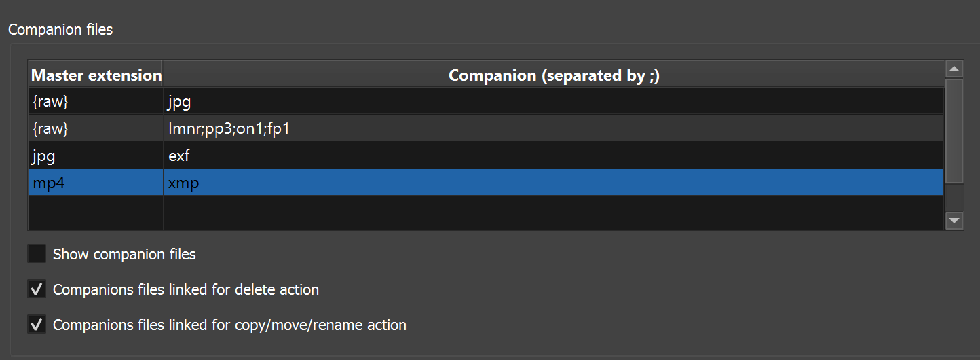The width and height of the screenshot is (980, 360).
Task: Click the lmnr;pp3;on1;fp1 companion cell
Action: coord(553,128)
